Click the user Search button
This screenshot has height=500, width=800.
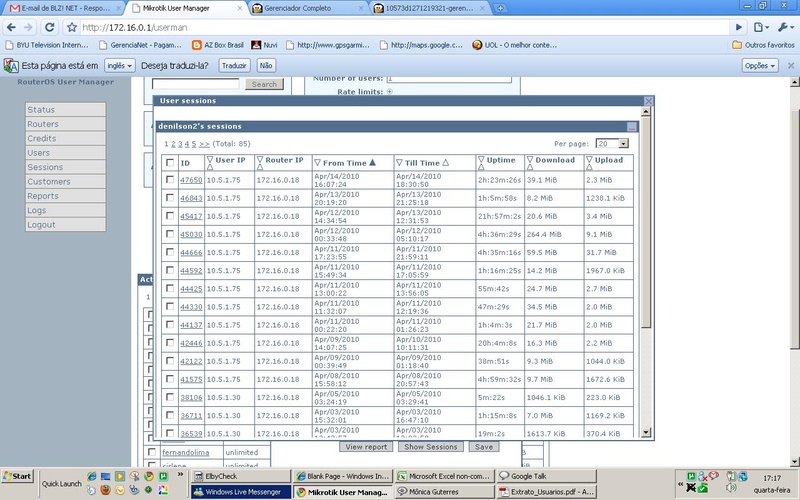click(264, 84)
